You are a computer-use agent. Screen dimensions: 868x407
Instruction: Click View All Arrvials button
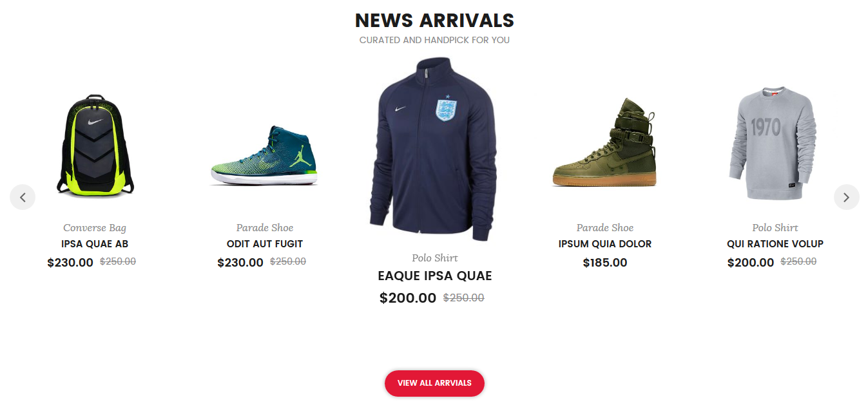coord(434,383)
